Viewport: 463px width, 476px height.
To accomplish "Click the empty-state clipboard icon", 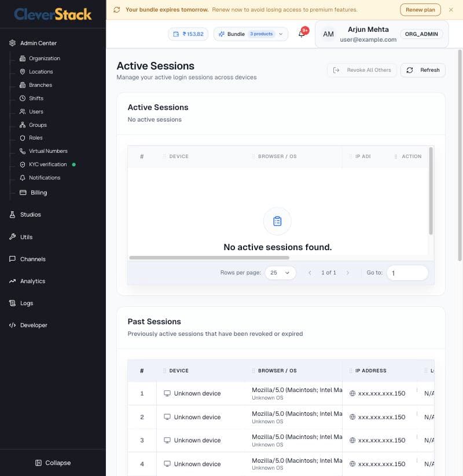I will [x=277, y=221].
